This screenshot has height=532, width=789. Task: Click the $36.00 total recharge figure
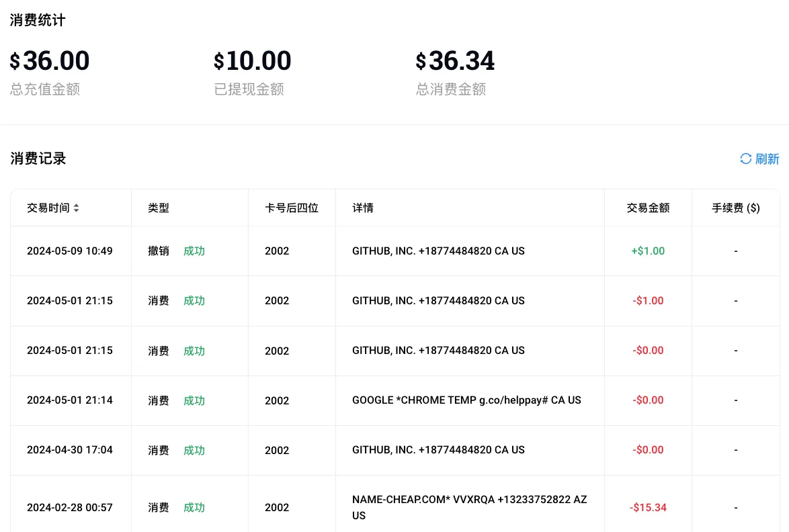(50, 61)
